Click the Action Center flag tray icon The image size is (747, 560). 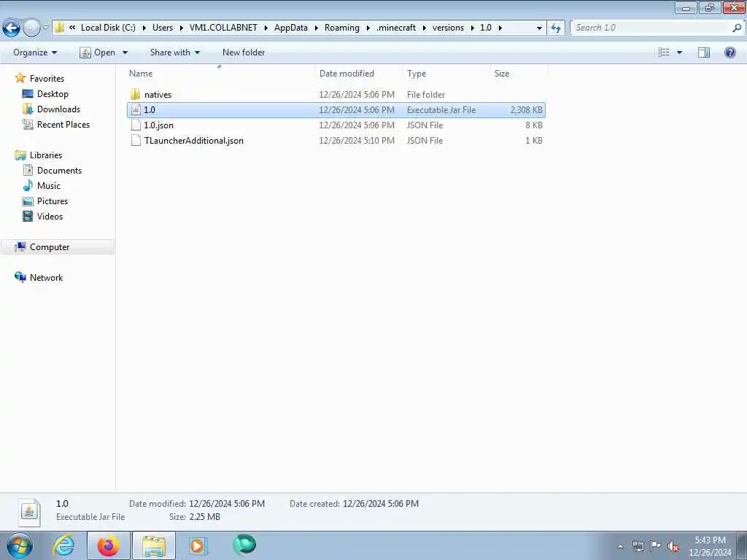click(x=655, y=546)
